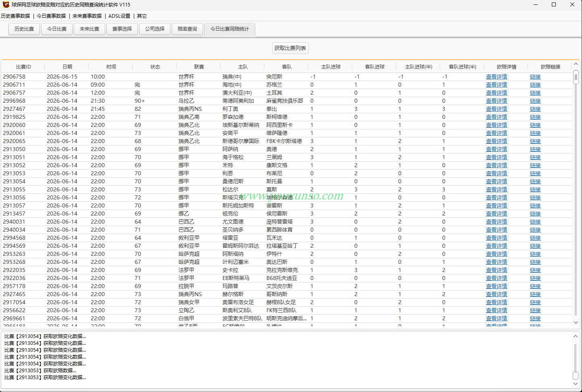The height and width of the screenshot is (392, 582).
Task: Open 查看详情 link for match 2906758
Action: [497, 77]
